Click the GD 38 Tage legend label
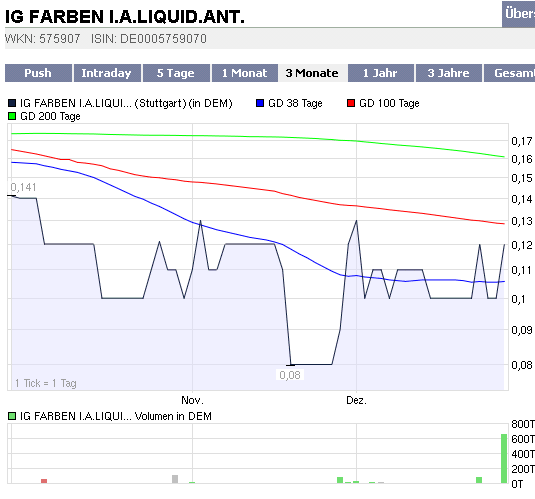The image size is (535, 499). pos(295,103)
